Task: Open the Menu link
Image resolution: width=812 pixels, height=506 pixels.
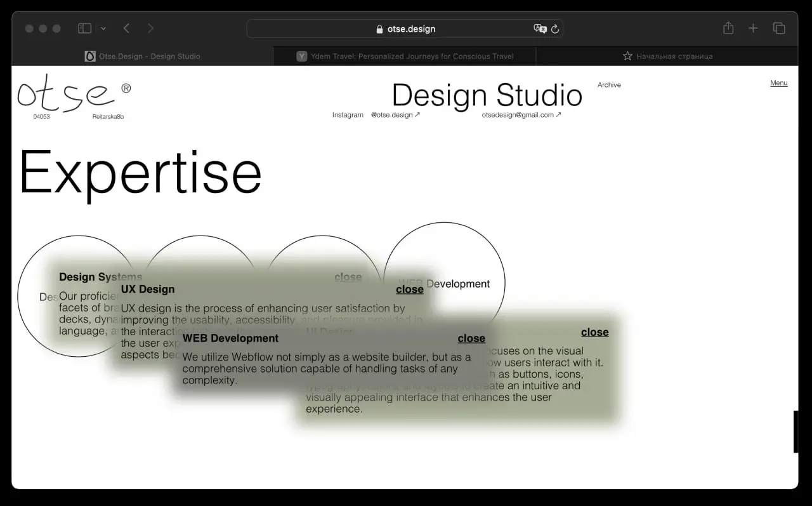Action: [778, 83]
